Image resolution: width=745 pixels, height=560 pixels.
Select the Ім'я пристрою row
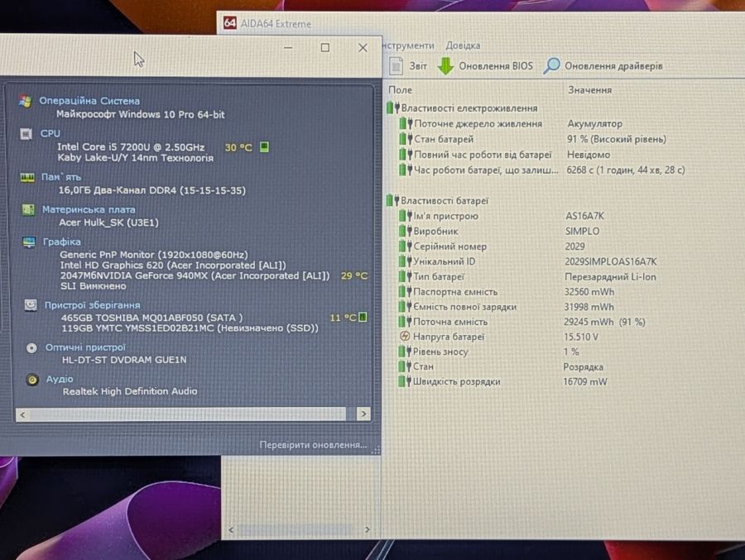tap(502, 216)
